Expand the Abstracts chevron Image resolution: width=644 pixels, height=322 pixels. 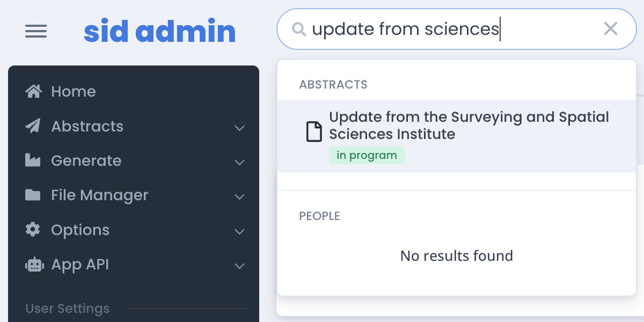click(240, 128)
